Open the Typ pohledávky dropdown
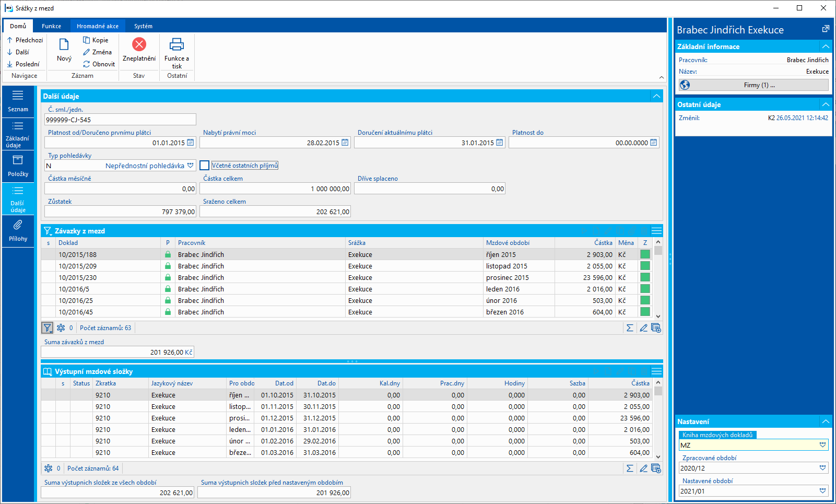The image size is (836, 504). coord(191,166)
